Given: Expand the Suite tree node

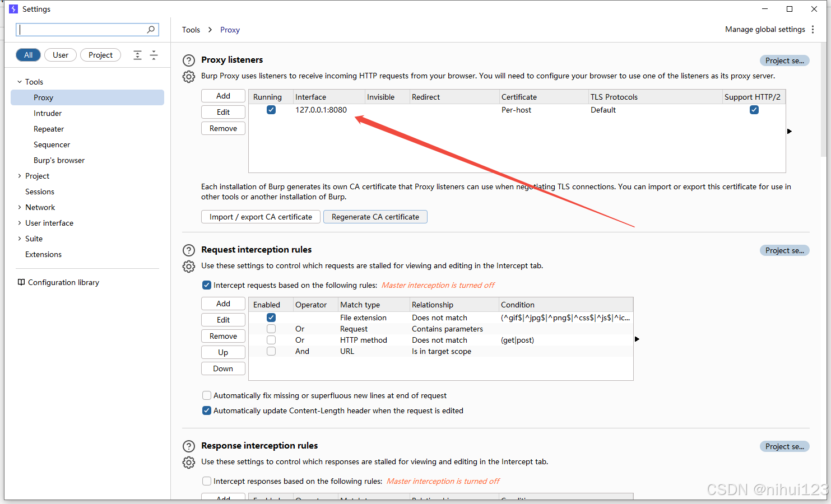Looking at the screenshot, I should [x=20, y=239].
